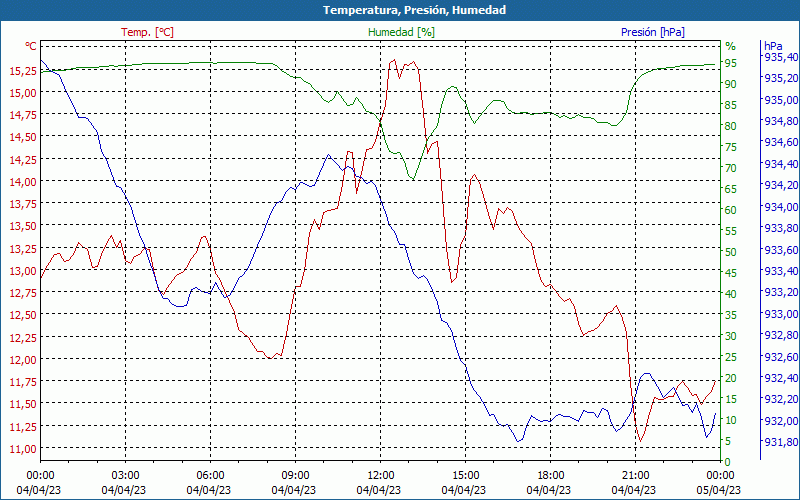Click the '15:00' time axis label
800x500 pixels.
[465, 476]
